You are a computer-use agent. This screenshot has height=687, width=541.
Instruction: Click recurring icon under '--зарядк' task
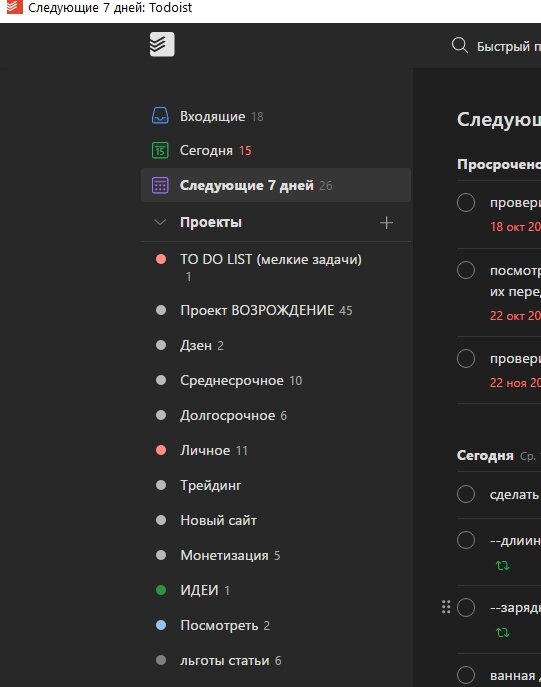(x=502, y=633)
